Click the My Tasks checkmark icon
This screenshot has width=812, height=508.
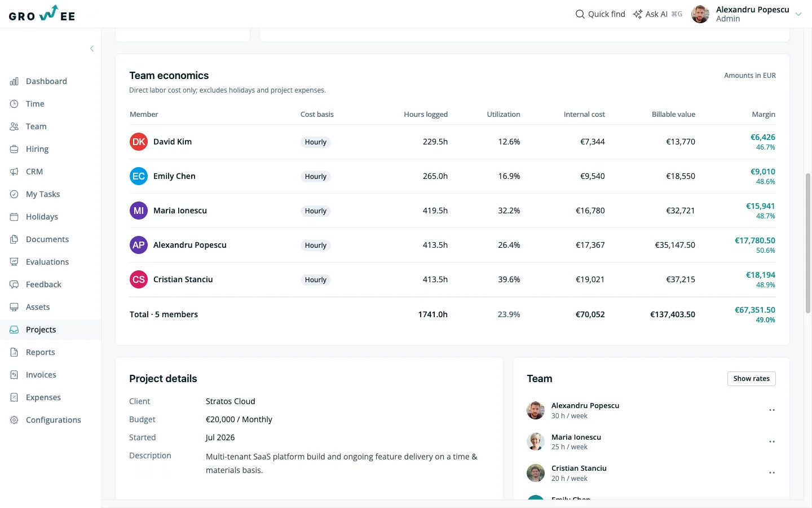[x=14, y=194]
